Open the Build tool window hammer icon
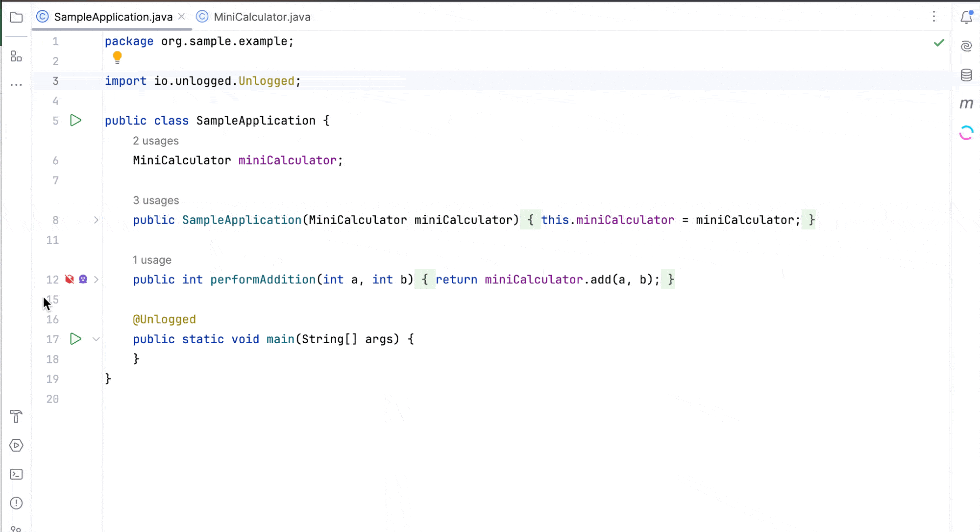The width and height of the screenshot is (980, 532). pos(16,416)
